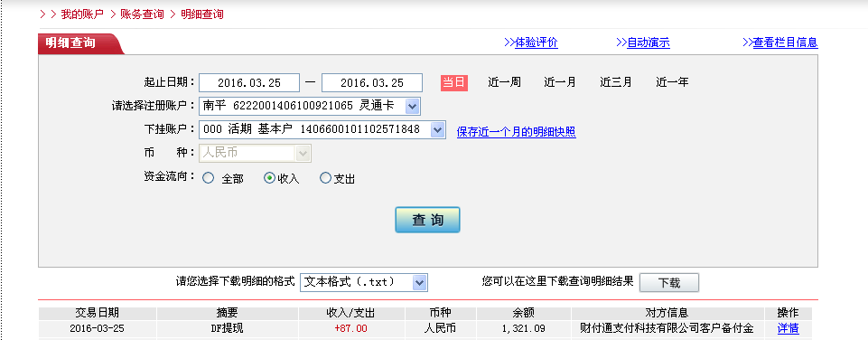Click the end date input field
Viewport: 868px width, 340px height.
[x=372, y=82]
